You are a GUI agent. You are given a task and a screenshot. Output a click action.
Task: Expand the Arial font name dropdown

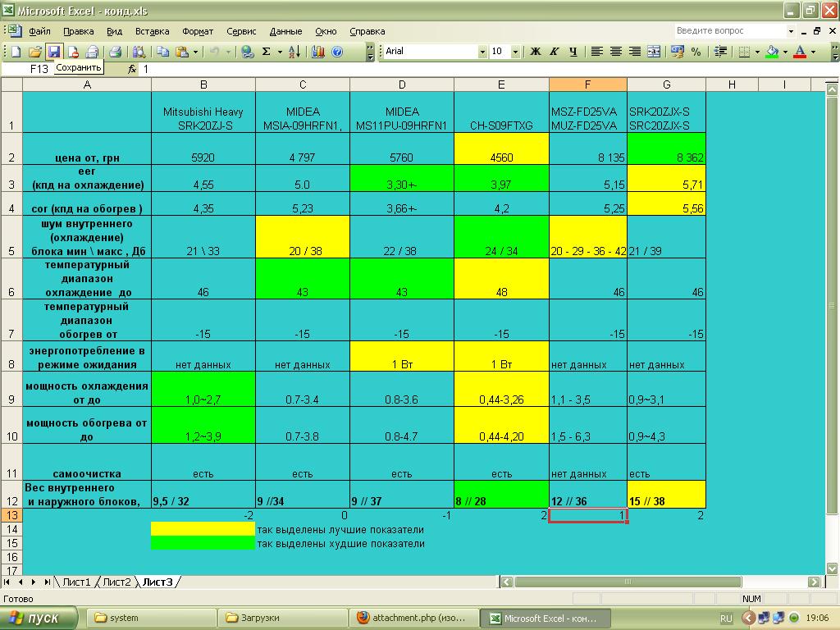[482, 52]
